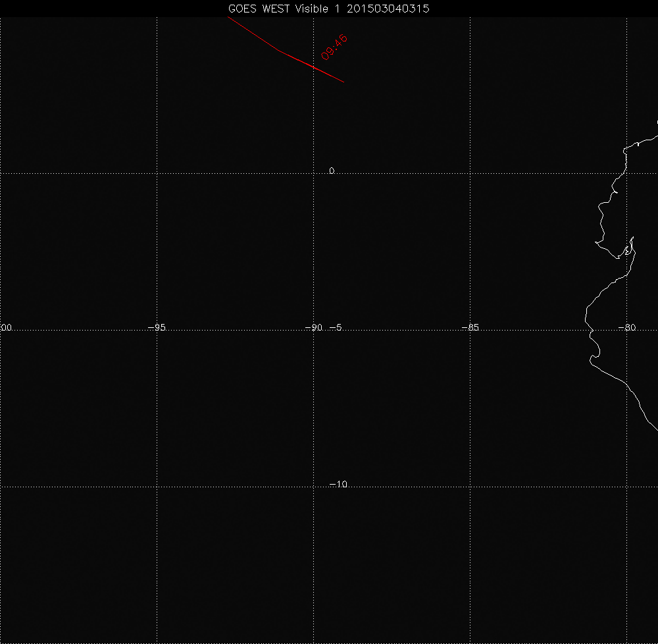Select the "-10" latitude label
Image resolution: width=658 pixels, height=644 pixels.
tap(338, 484)
